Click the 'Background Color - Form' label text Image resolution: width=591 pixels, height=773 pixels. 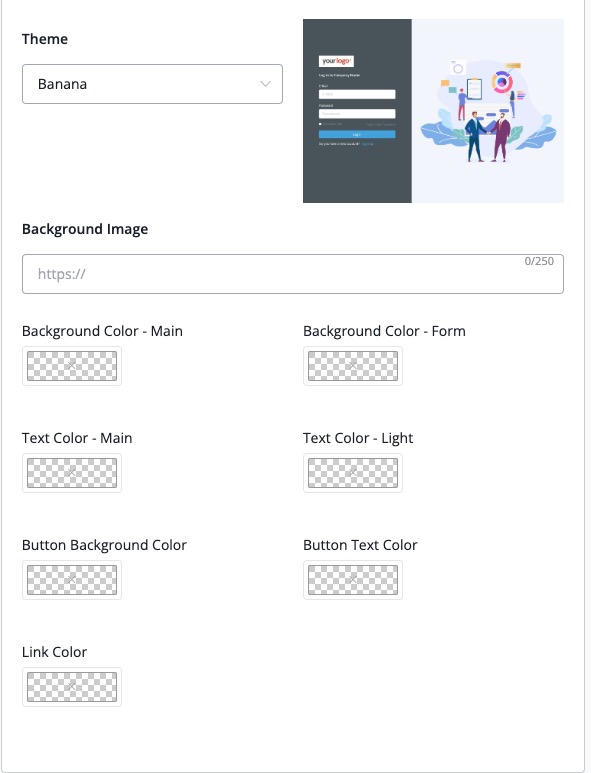[384, 331]
